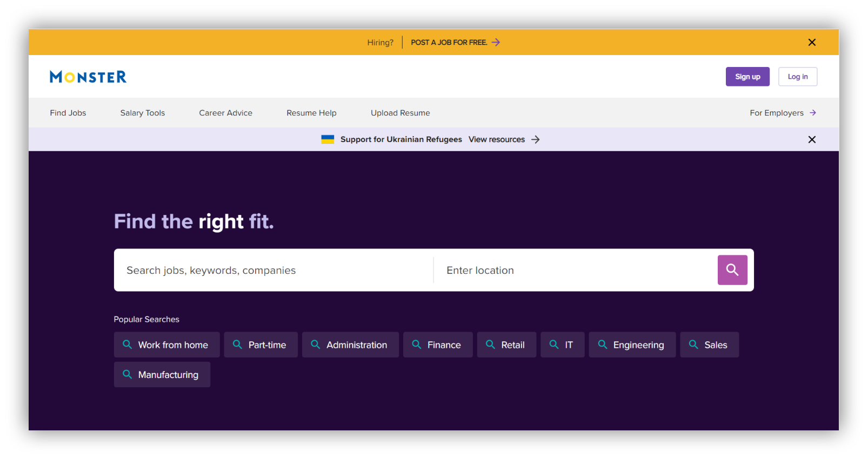Search for Work from home jobs
The width and height of the screenshot is (868, 459).
[x=167, y=345]
